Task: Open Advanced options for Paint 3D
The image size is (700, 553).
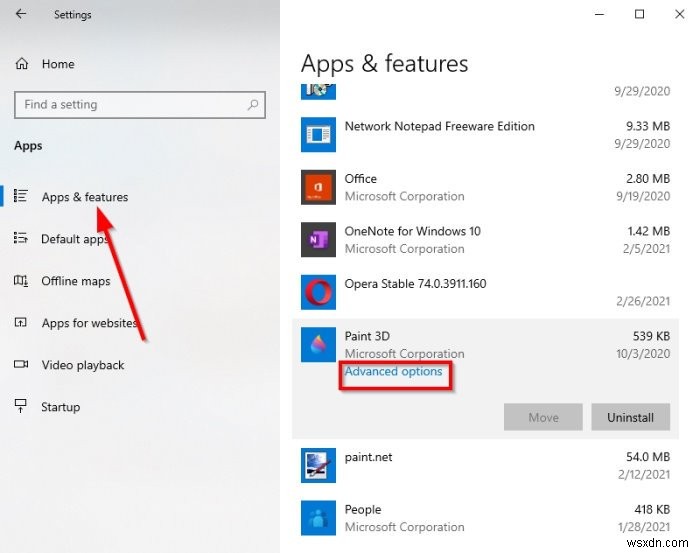Action: click(x=393, y=371)
